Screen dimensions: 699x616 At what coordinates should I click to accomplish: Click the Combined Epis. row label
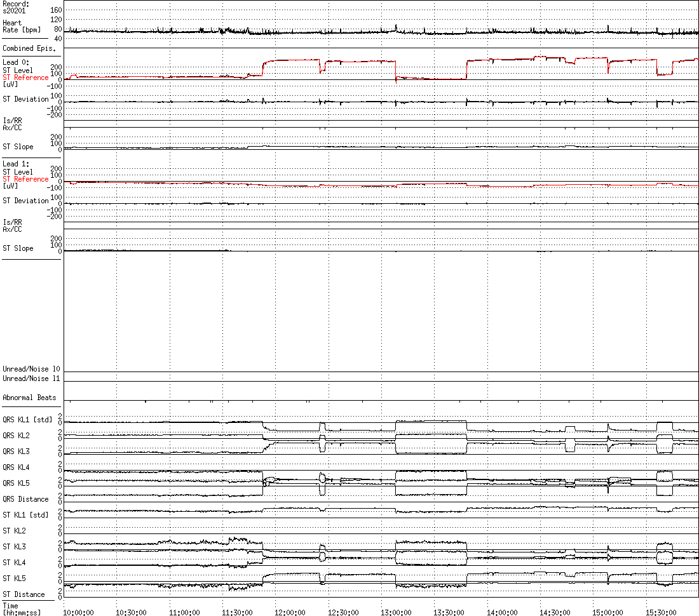29,48
